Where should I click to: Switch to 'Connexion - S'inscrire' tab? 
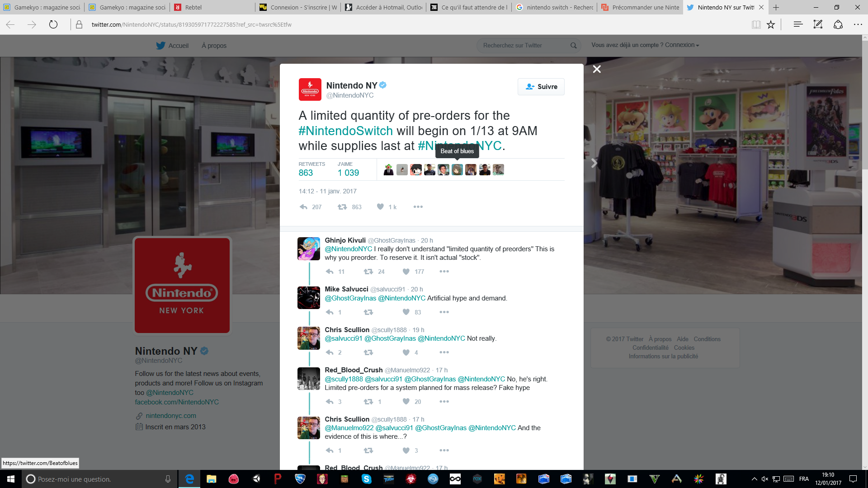[298, 7]
